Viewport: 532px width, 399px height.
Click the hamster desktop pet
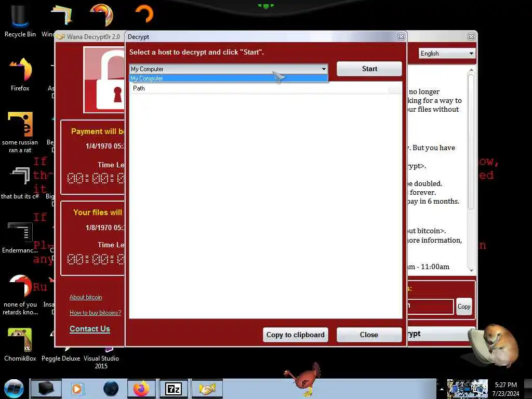[x=494, y=345]
